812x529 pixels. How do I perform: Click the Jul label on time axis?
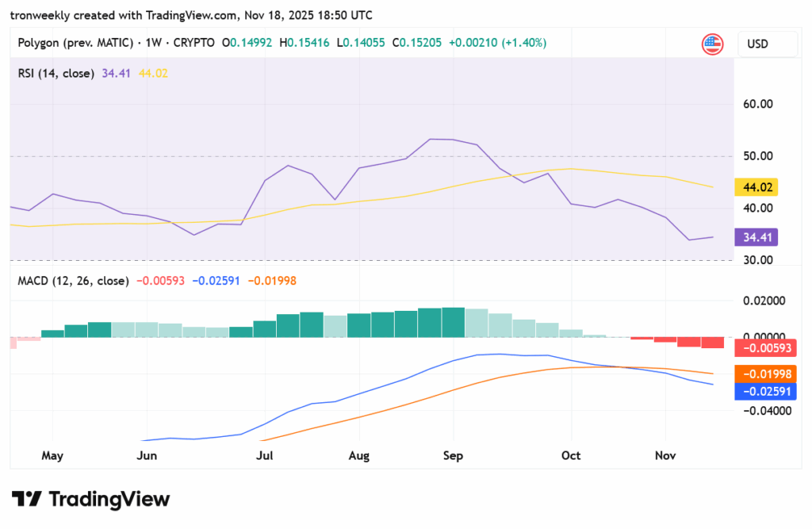click(265, 455)
